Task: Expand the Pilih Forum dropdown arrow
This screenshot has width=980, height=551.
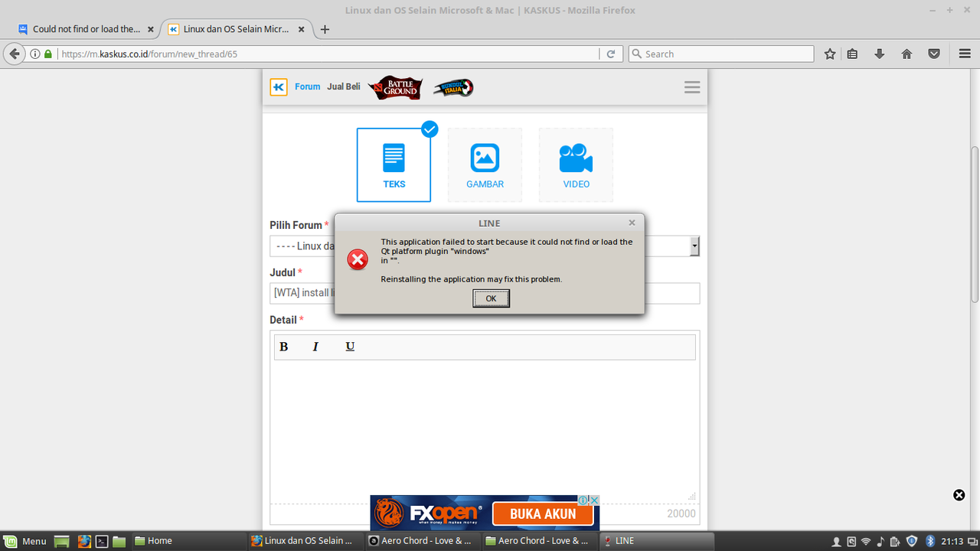Action: pos(694,246)
